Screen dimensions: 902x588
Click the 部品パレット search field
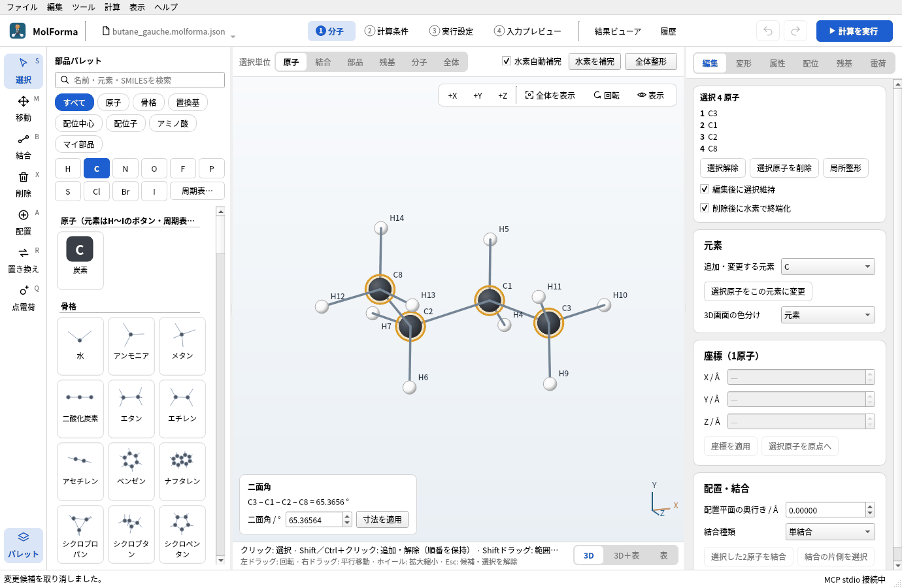[140, 80]
